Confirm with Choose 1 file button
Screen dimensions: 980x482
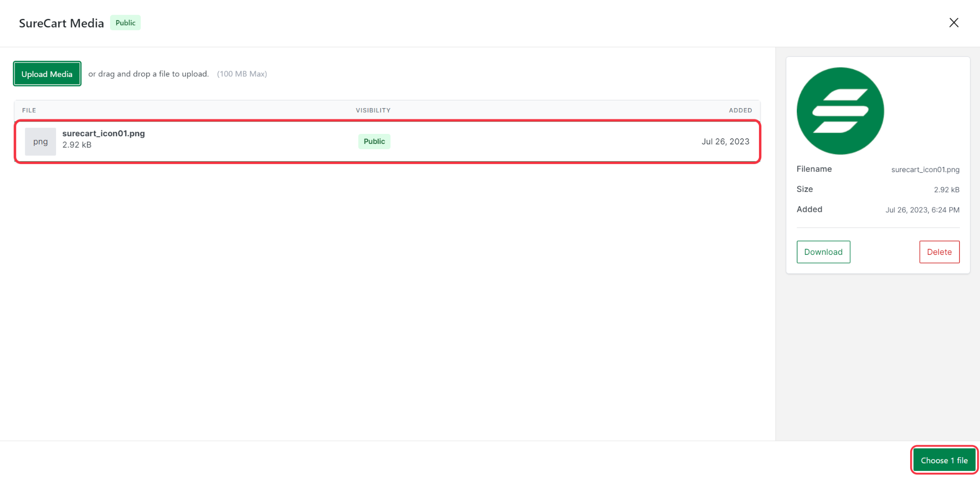[x=944, y=460]
